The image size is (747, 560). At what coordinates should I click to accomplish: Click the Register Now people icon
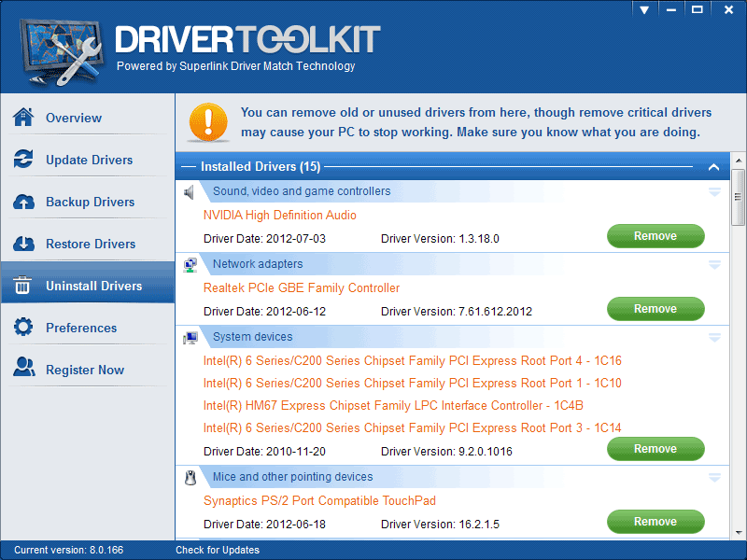(x=23, y=370)
